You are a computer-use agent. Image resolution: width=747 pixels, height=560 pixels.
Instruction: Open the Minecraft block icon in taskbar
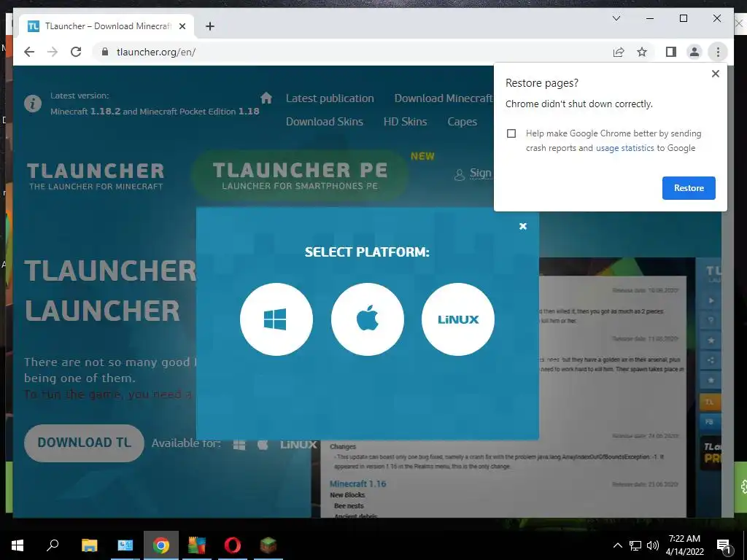pyautogui.click(x=268, y=545)
